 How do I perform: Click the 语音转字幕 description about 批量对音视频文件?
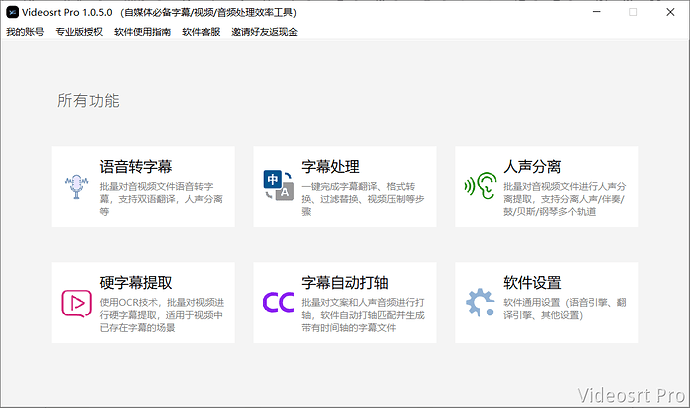pos(161,199)
